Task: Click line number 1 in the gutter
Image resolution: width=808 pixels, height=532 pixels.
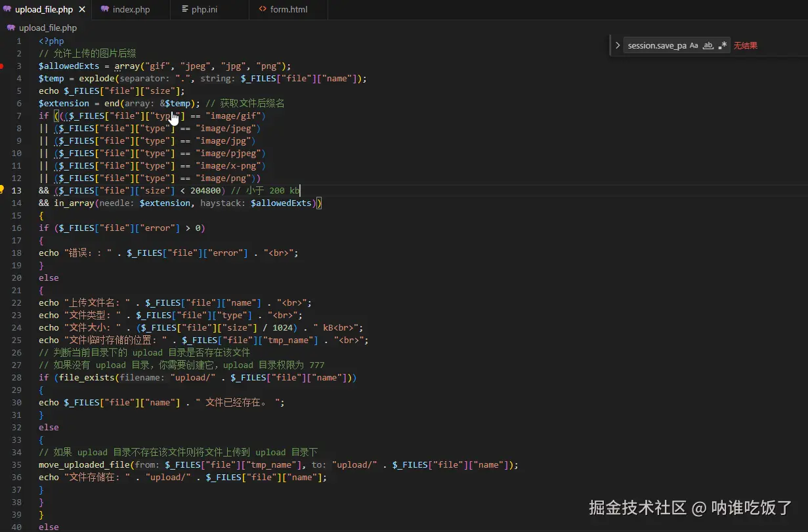Action: click(x=20, y=41)
